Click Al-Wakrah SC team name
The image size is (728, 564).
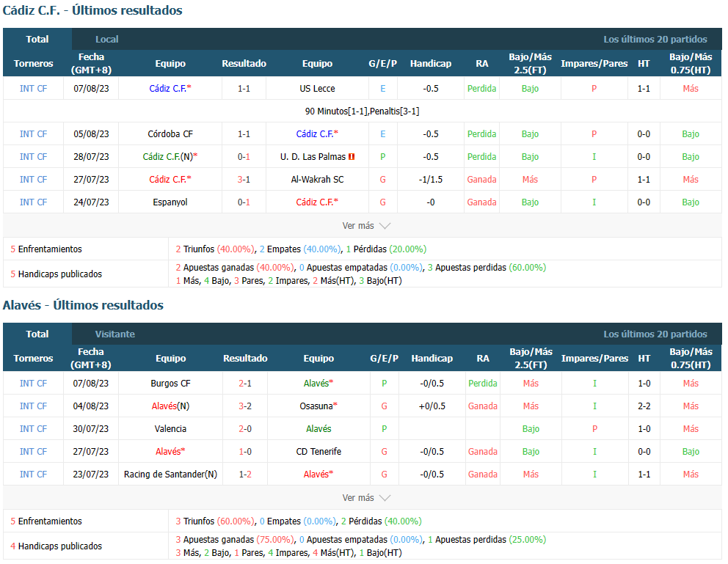317,180
